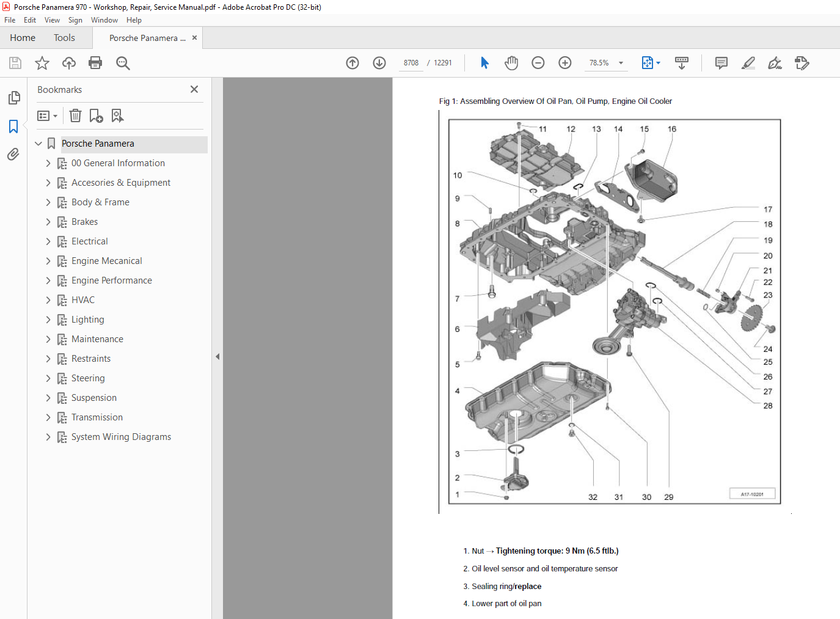The image size is (840, 619).
Task: Close the Bookmarks panel
Action: (194, 89)
